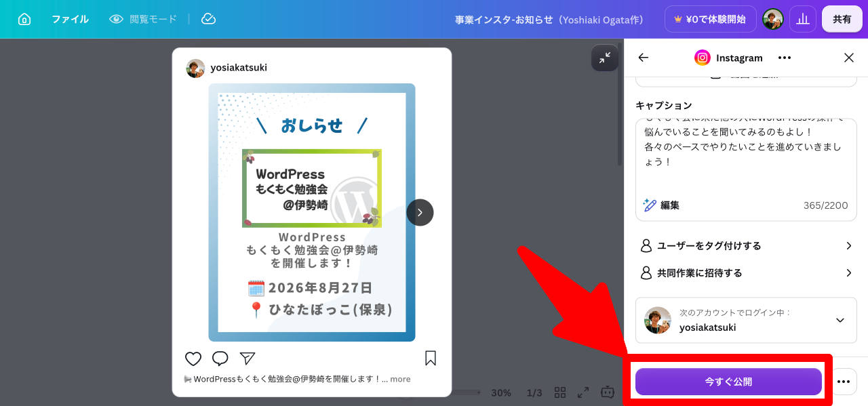Image resolution: width=868 pixels, height=406 pixels.
Task: Expand ユーザーをタグ付けする option
Action: point(746,245)
